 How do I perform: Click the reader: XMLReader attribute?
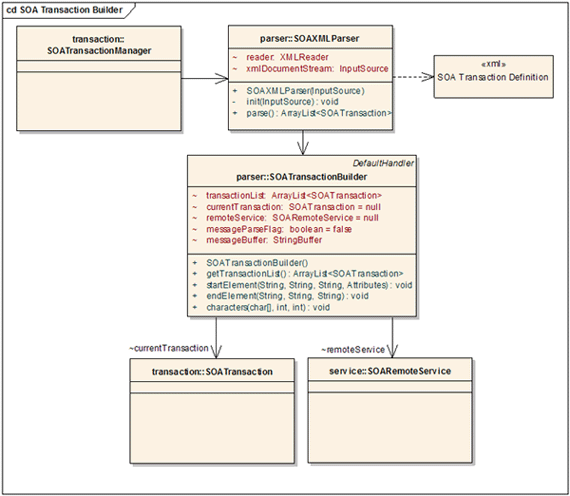pos(287,57)
